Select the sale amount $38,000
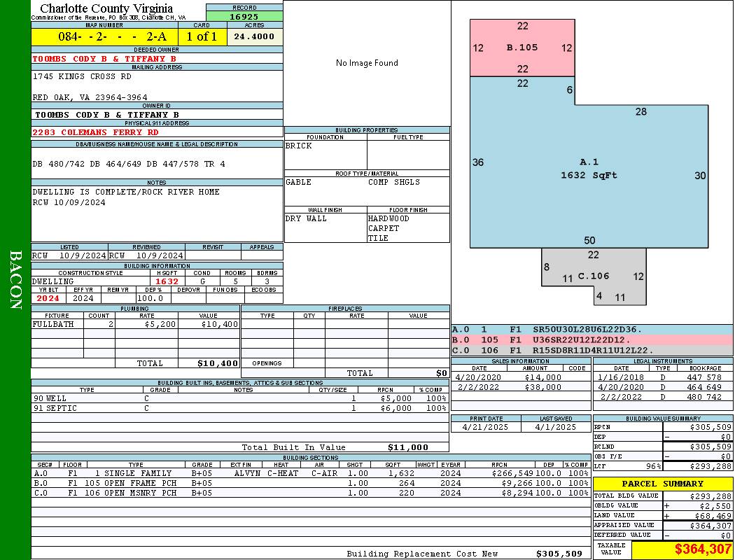 pos(542,388)
